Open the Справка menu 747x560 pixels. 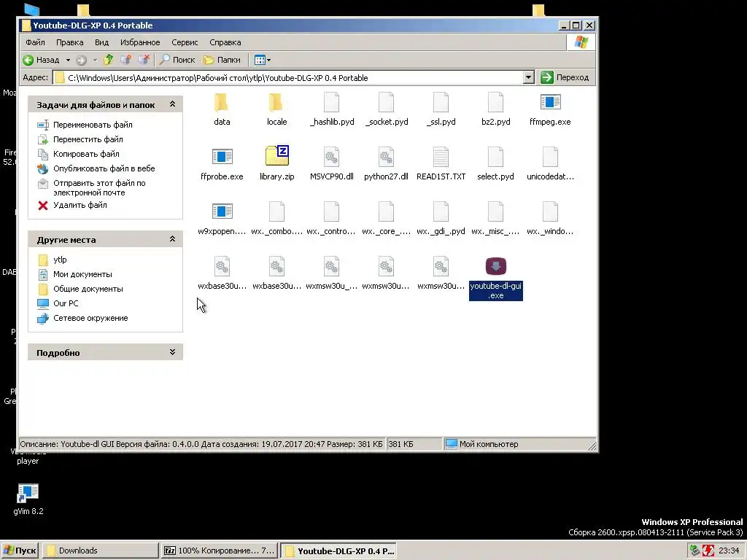tap(225, 42)
